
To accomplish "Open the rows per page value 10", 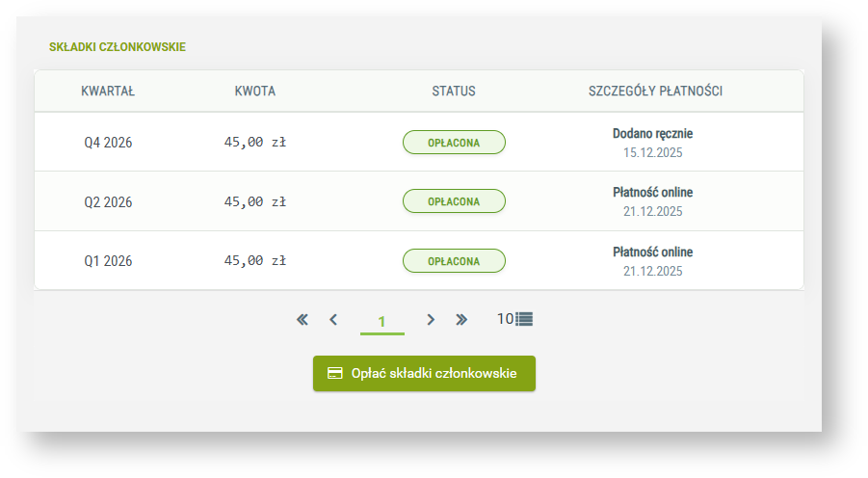I will (505, 319).
